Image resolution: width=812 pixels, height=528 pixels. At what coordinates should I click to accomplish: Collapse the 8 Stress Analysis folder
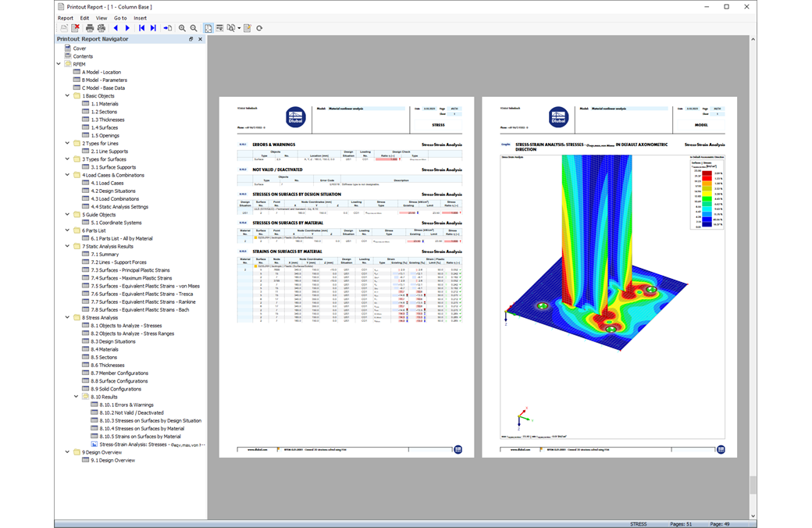click(67, 317)
